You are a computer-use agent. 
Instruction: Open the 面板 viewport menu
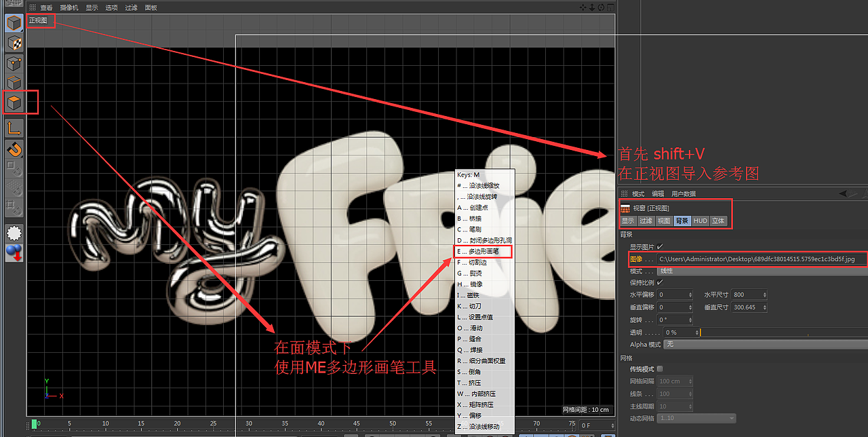(151, 7)
